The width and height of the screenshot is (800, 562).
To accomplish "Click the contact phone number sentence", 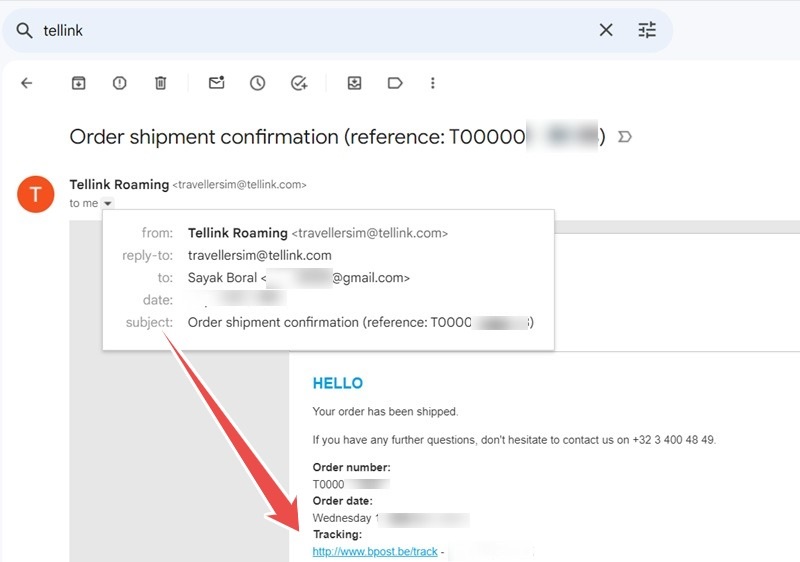I will point(514,440).
